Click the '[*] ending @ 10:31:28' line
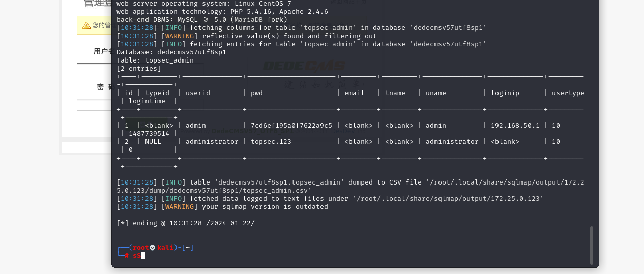Screen dimensions: 644x274 (x=186, y=223)
